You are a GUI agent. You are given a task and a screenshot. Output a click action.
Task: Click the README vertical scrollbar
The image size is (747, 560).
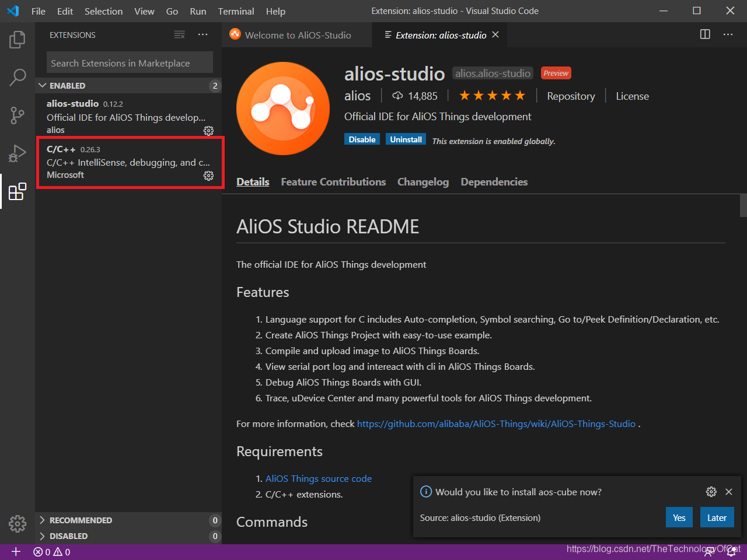[743, 205]
